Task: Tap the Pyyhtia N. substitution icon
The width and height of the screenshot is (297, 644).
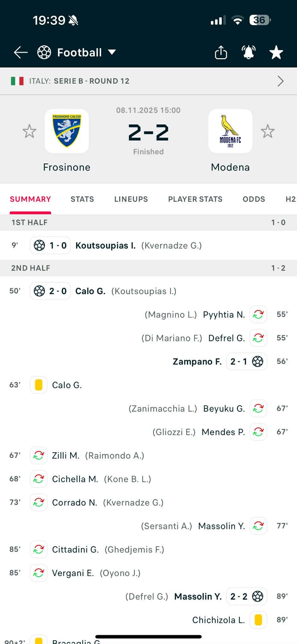Action: pos(258,314)
